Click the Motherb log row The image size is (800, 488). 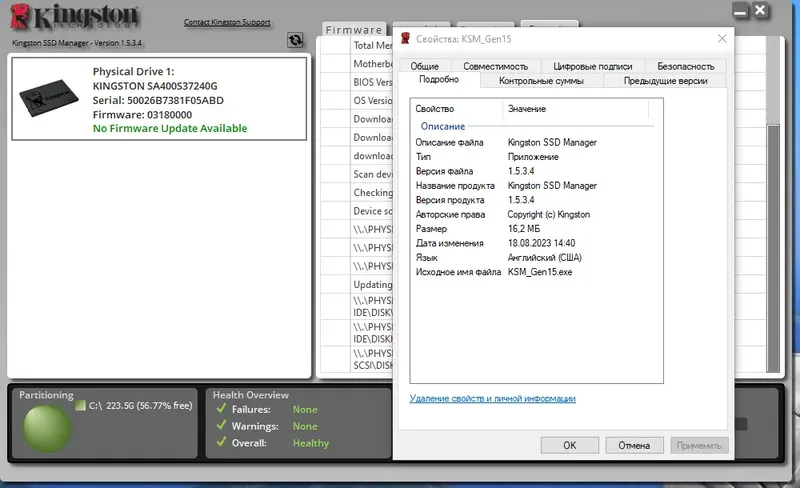[x=357, y=64]
